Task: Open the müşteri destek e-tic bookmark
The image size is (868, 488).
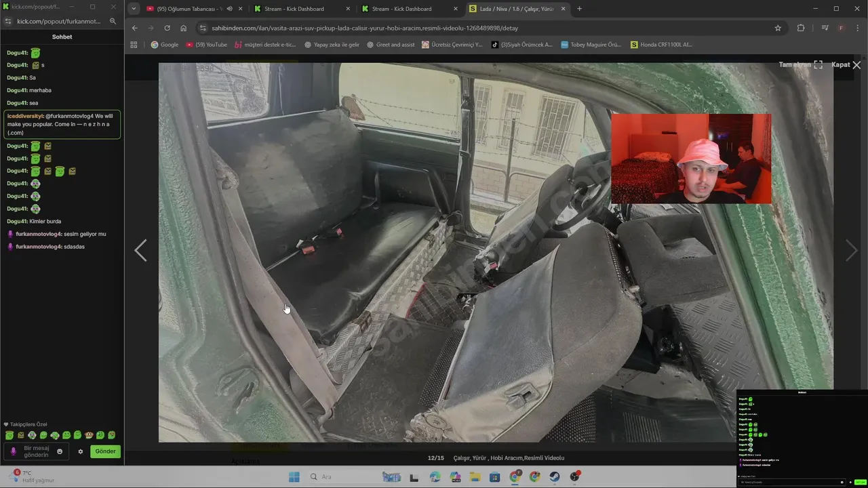Action: point(265,45)
